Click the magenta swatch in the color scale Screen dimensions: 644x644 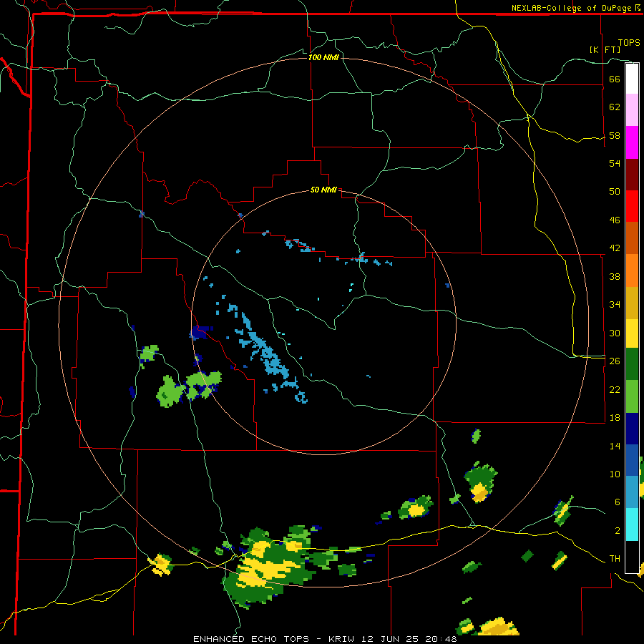coord(632,142)
